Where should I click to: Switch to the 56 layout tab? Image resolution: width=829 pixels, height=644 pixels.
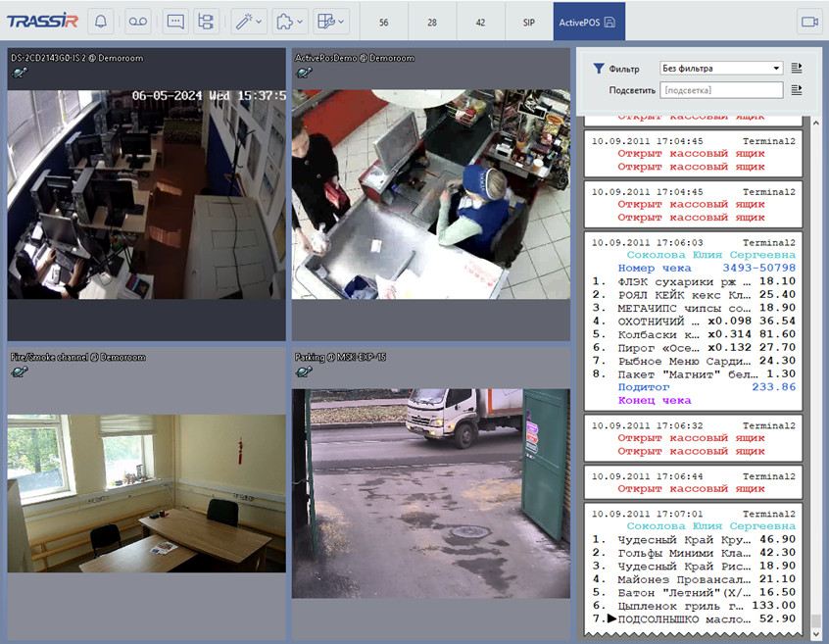pos(383,21)
